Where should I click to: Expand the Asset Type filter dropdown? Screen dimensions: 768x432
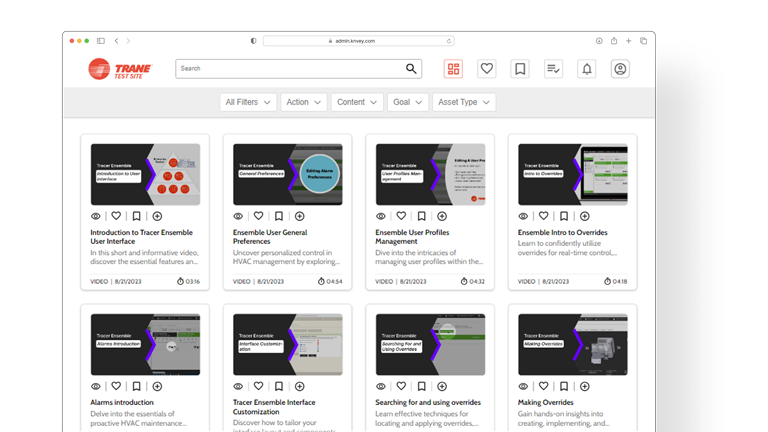[464, 102]
